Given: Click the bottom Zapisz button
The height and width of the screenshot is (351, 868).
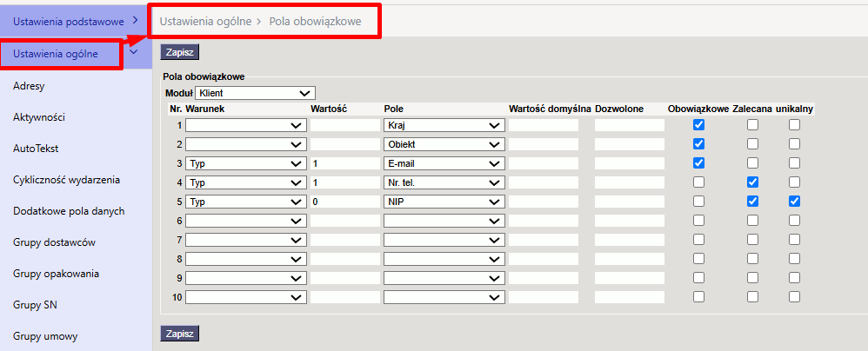Looking at the screenshot, I should pos(179,334).
